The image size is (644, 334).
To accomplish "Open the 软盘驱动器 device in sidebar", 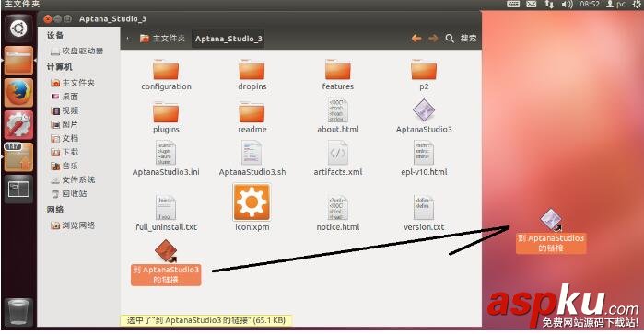I will [77, 51].
